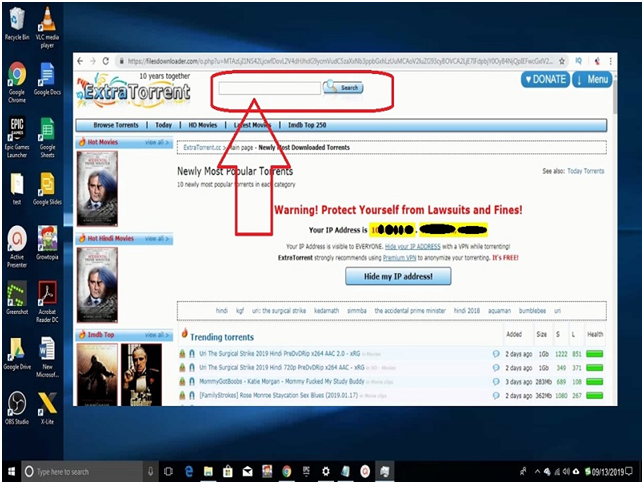This screenshot has width=644, height=484.
Task: Bookmark page with the star icon
Action: click(x=562, y=61)
